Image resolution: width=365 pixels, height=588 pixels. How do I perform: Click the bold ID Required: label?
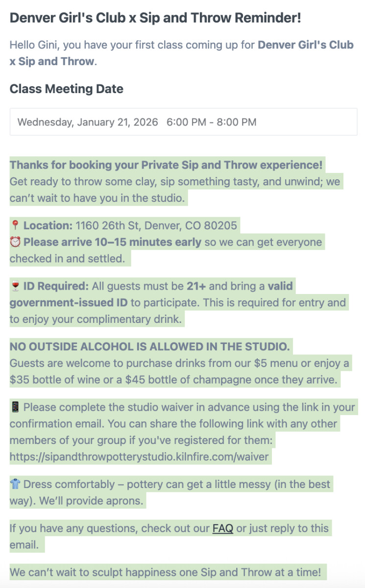click(x=56, y=286)
